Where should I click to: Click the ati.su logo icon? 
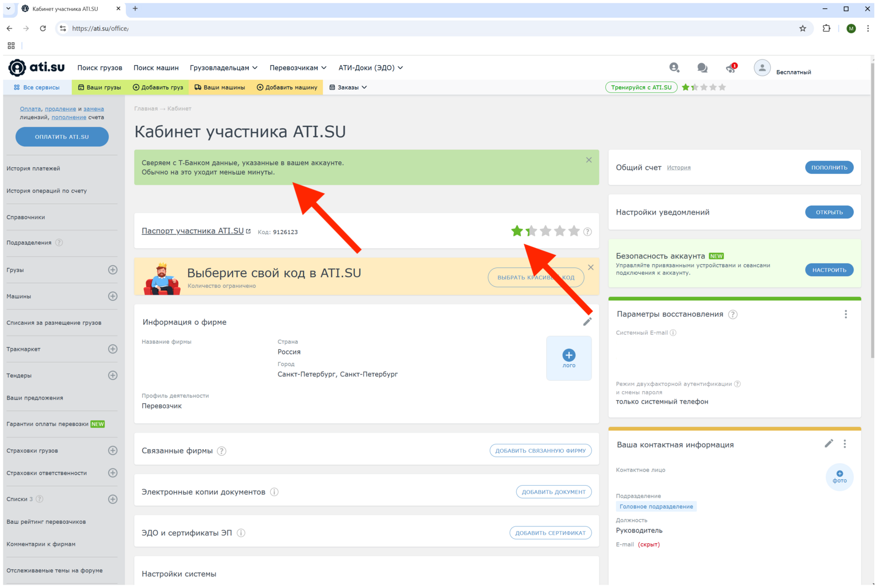pyautogui.click(x=17, y=68)
